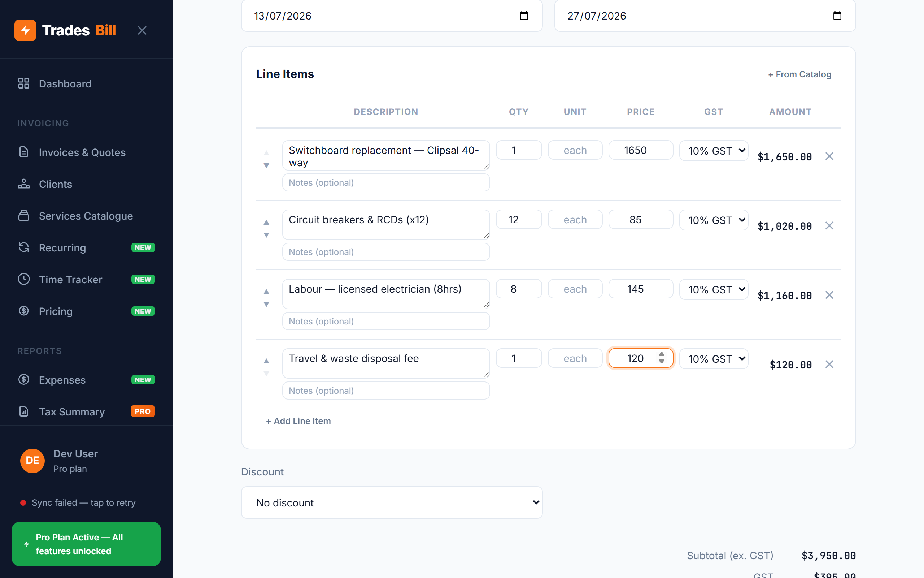The image size is (924, 578).
Task: Click the Expenses dollar icon
Action: click(x=24, y=380)
